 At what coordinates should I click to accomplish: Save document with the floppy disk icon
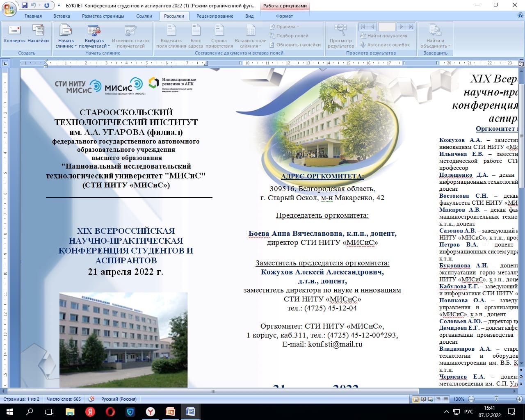(25, 5)
